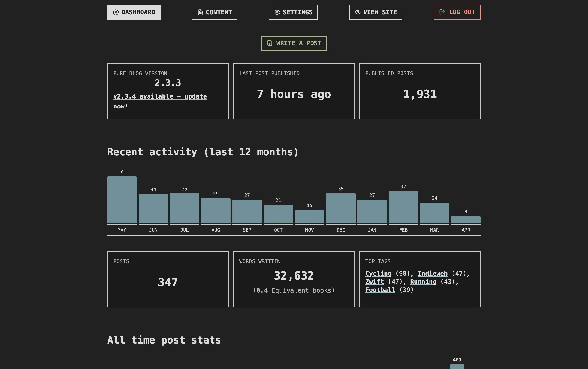Click the Settings gear icon
588x369 pixels.
point(277,12)
